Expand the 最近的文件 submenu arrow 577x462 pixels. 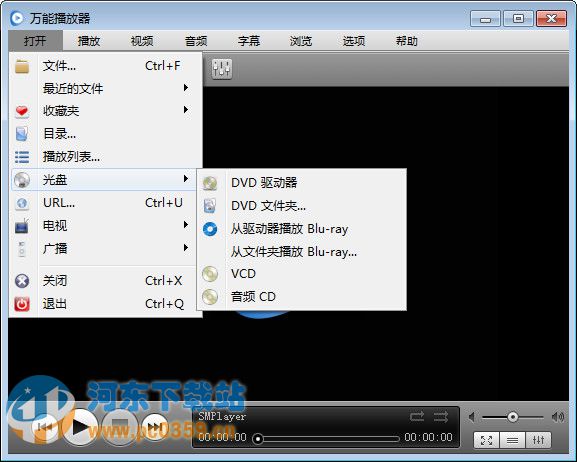point(186,88)
